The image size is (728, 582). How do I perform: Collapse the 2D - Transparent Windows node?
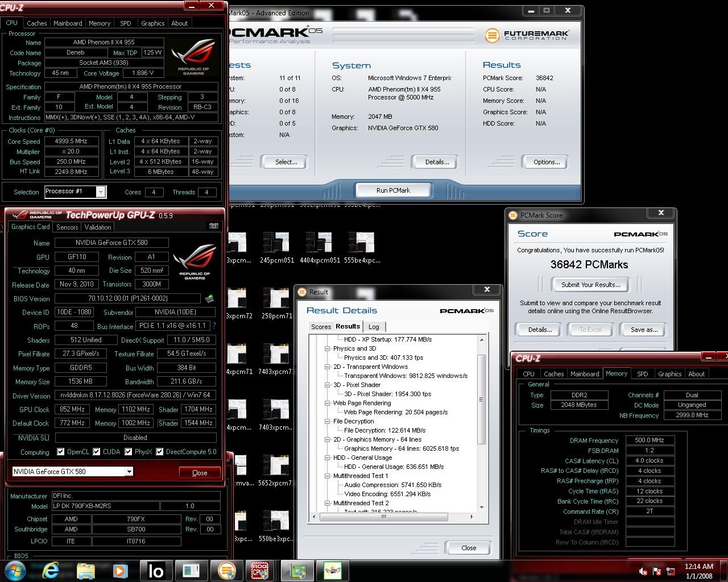tap(328, 367)
